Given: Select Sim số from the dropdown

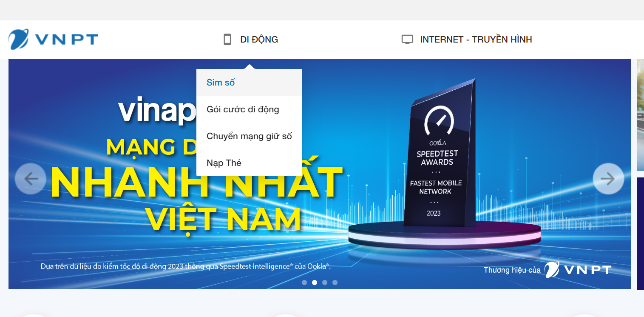Looking at the screenshot, I should pyautogui.click(x=249, y=83).
